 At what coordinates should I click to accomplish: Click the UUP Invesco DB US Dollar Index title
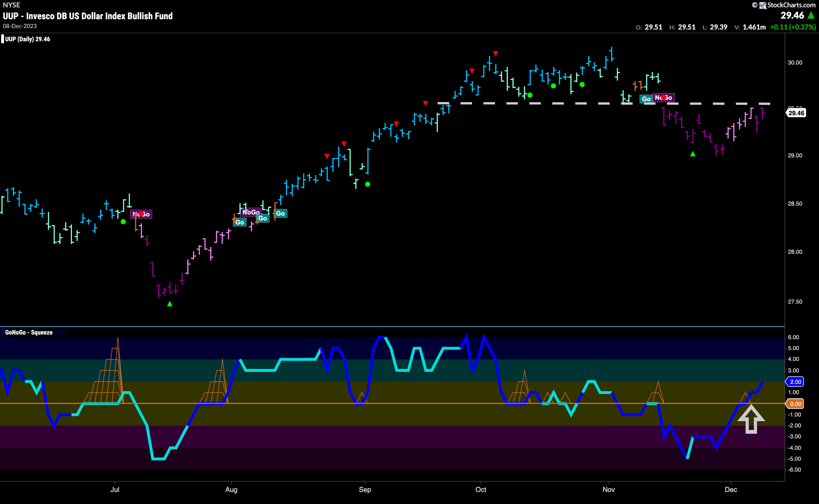coord(88,16)
